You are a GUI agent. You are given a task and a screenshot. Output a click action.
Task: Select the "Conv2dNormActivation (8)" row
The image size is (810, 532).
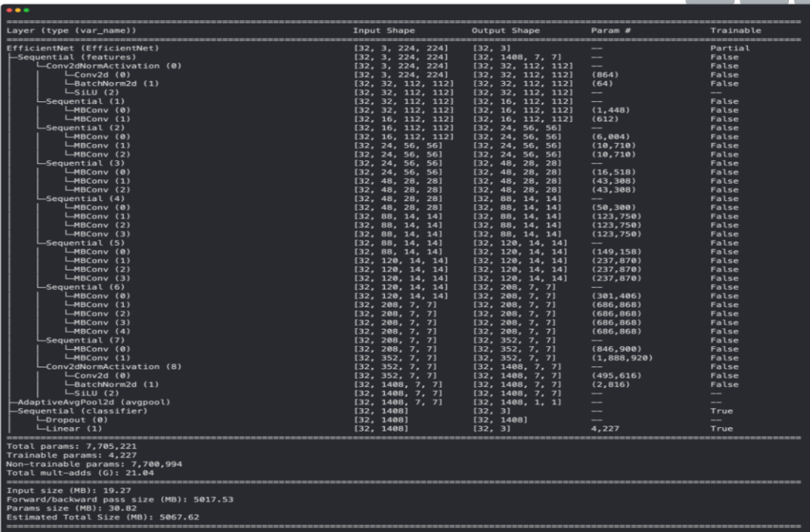379,366
